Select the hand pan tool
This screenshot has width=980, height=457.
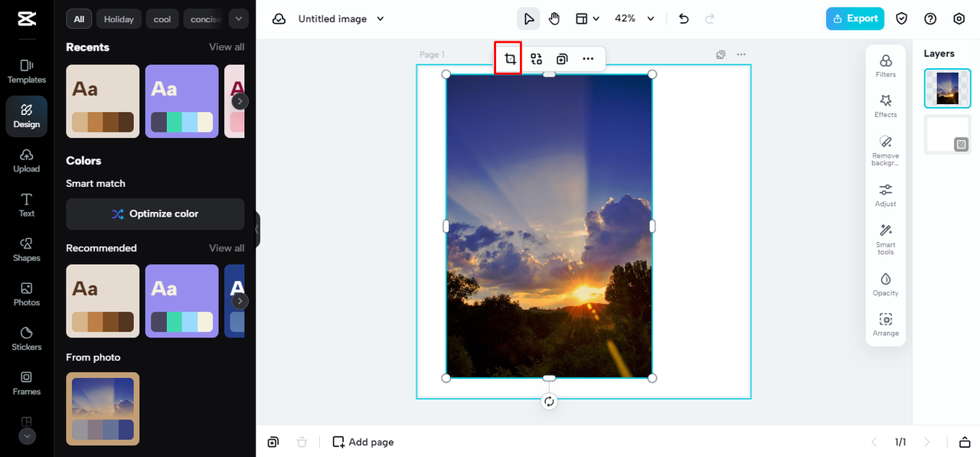(x=554, y=19)
